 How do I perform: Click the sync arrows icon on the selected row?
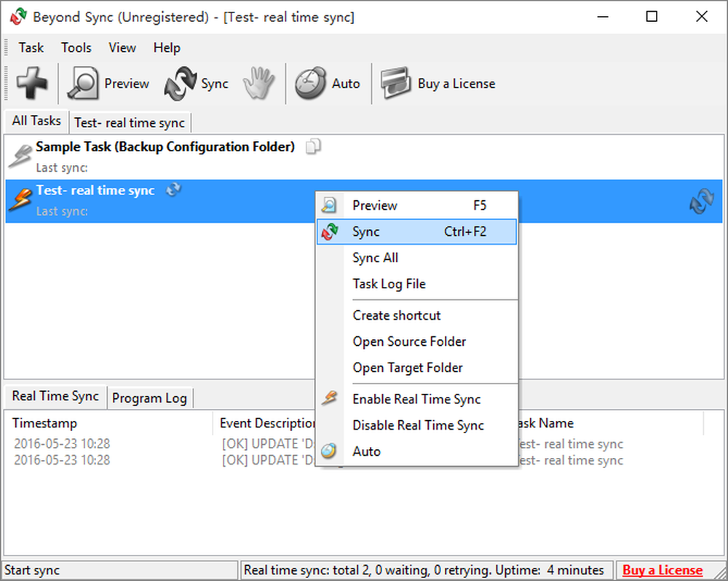pos(700,201)
